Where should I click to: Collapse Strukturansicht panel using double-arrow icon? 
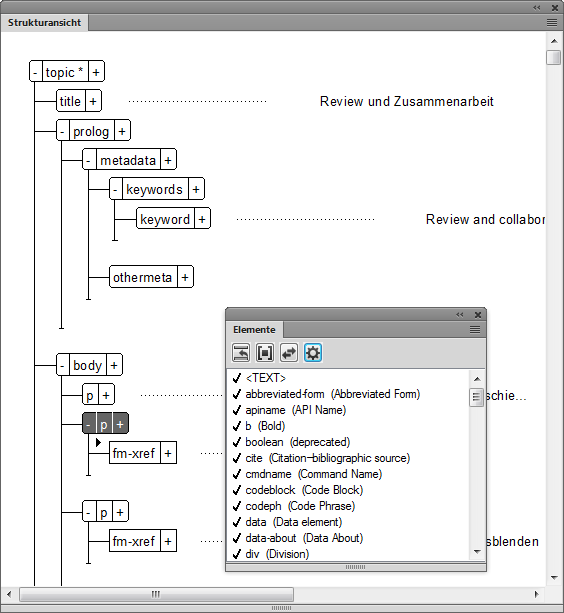coord(537,8)
